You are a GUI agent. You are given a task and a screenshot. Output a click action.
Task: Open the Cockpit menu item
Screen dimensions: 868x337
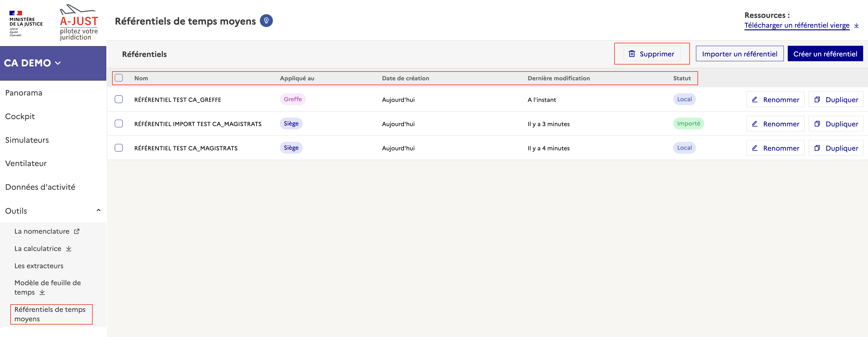tap(20, 116)
